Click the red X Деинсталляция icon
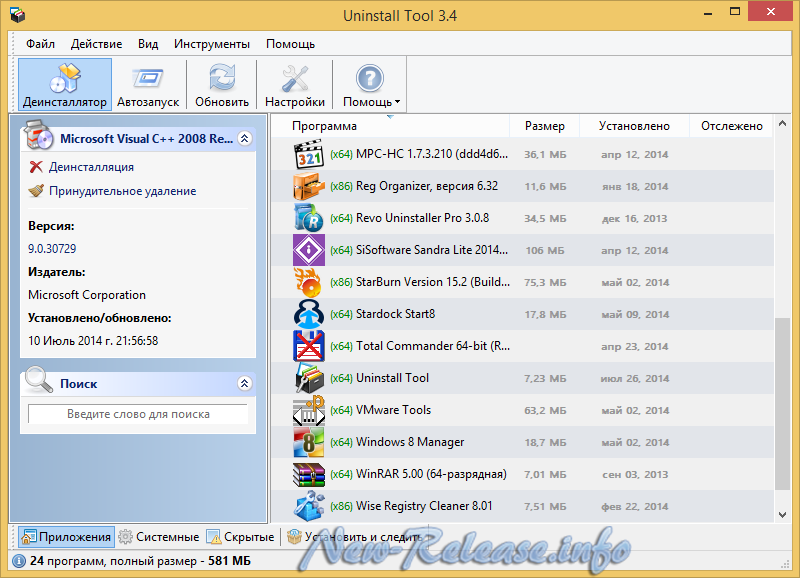This screenshot has width=800, height=578. pyautogui.click(x=36, y=167)
